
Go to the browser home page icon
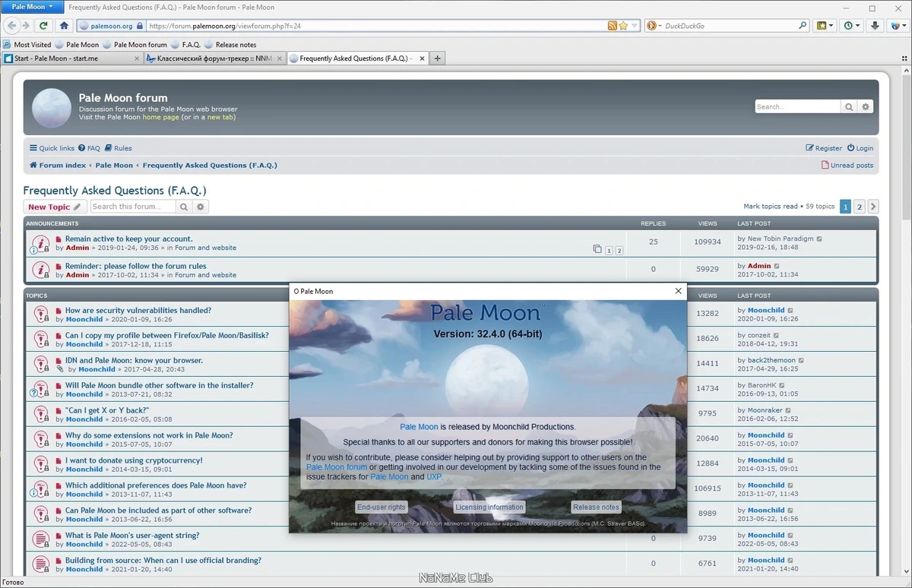coord(63,26)
